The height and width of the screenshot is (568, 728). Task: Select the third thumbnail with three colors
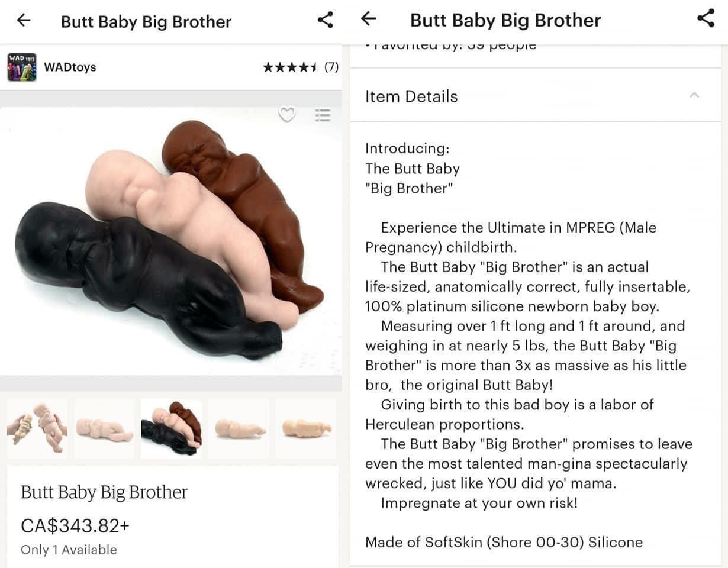171,429
